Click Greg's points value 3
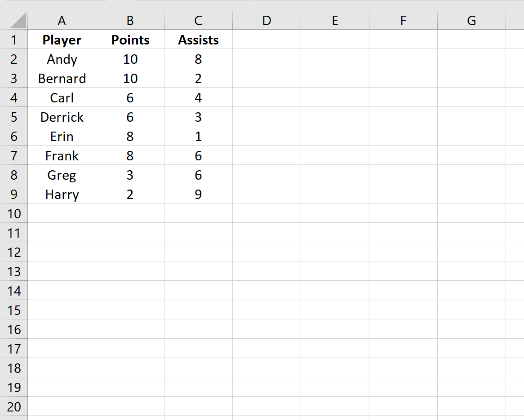The height and width of the screenshot is (420, 524). pos(130,175)
